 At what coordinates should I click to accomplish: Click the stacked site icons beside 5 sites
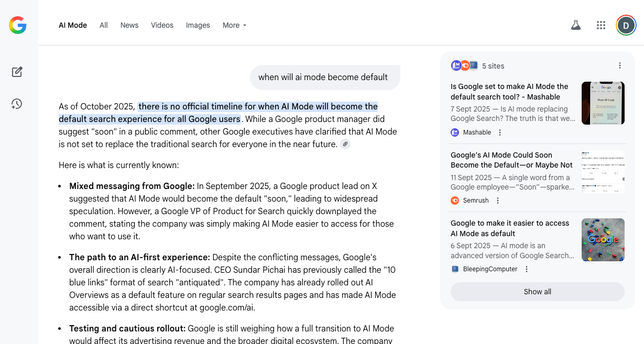coord(464,65)
